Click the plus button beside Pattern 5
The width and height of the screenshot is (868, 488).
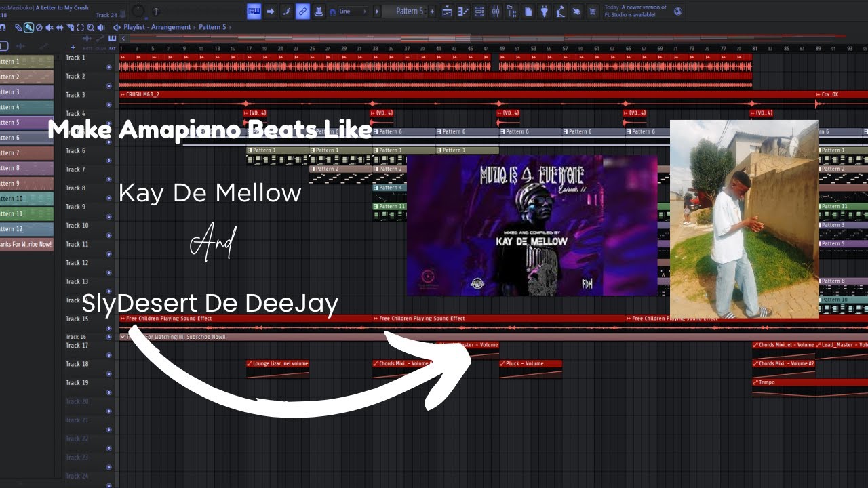pos(433,12)
